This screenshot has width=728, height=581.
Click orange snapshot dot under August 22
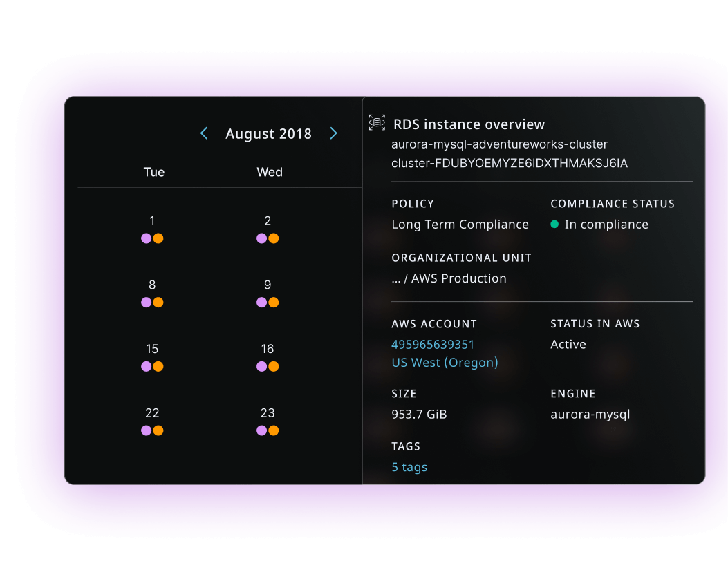tap(158, 430)
